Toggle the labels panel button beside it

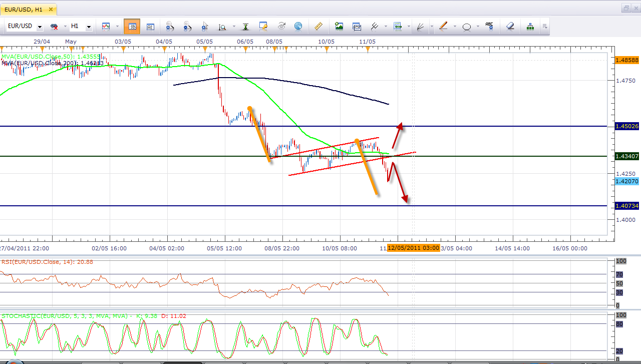pyautogui.click(x=150, y=27)
